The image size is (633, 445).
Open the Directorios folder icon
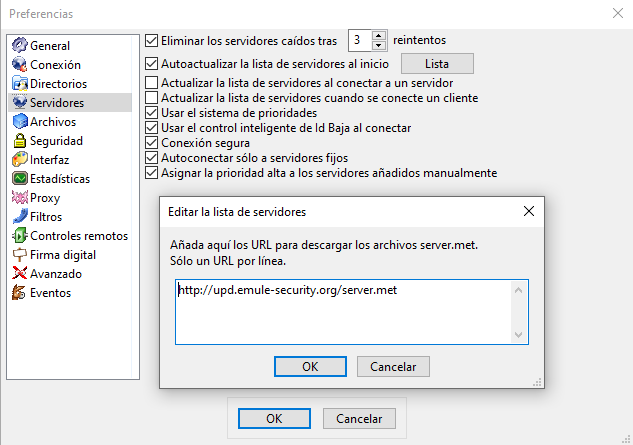coord(19,83)
